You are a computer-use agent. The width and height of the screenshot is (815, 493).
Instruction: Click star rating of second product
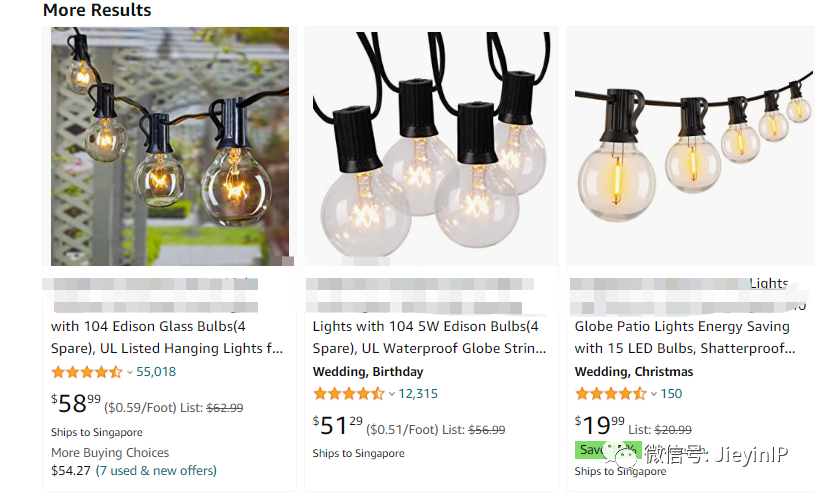(348, 394)
